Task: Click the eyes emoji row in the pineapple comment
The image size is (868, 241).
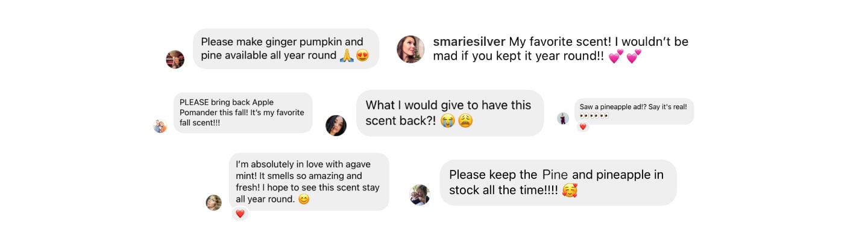Action: coord(594,115)
